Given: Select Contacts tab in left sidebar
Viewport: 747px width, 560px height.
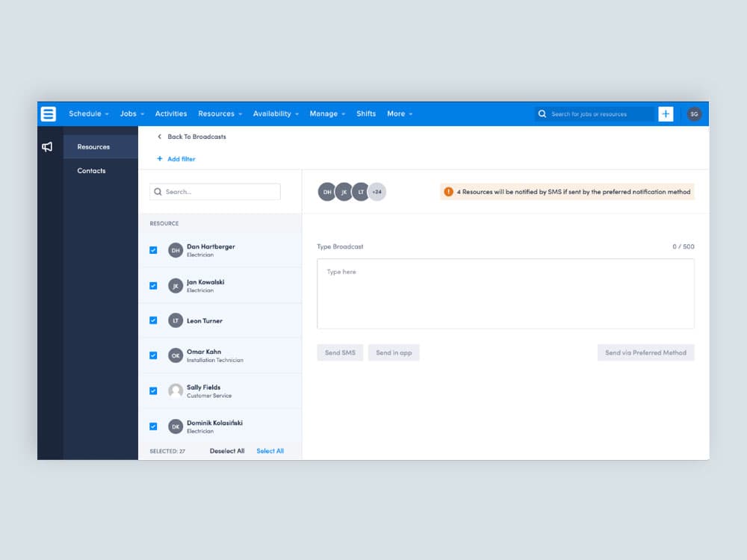Looking at the screenshot, I should [x=101, y=170].
